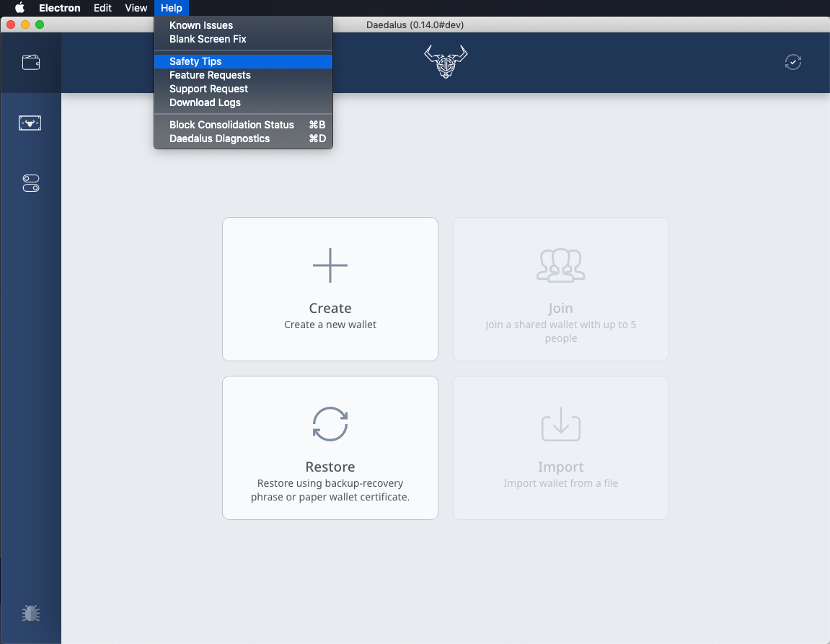This screenshot has height=644, width=830.
Task: Open Block Consolidation Status
Action: [244, 125]
